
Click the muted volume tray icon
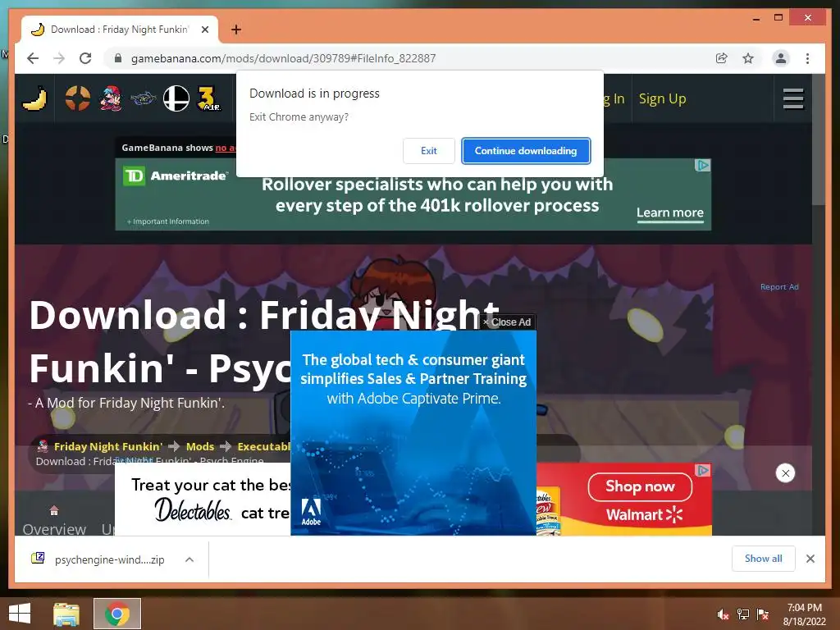click(724, 614)
